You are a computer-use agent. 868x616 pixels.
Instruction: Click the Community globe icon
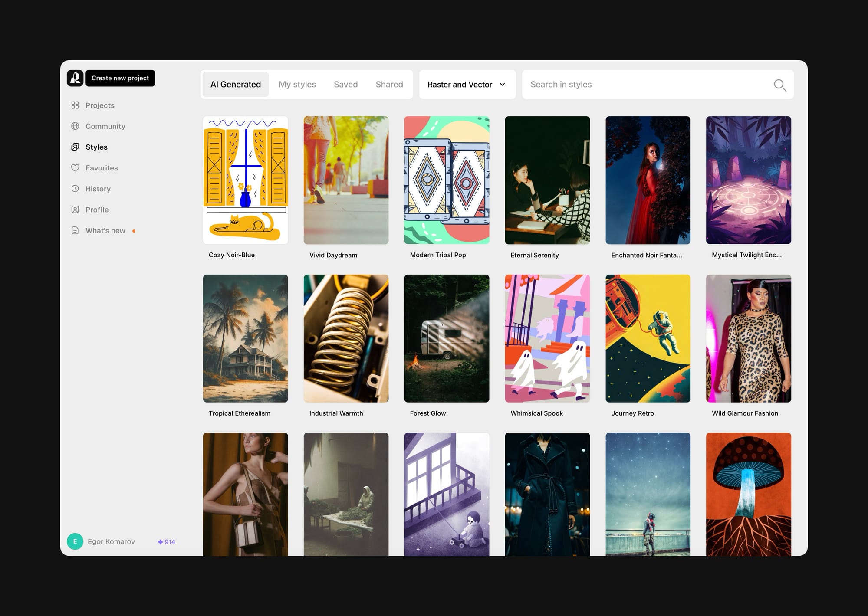75,126
